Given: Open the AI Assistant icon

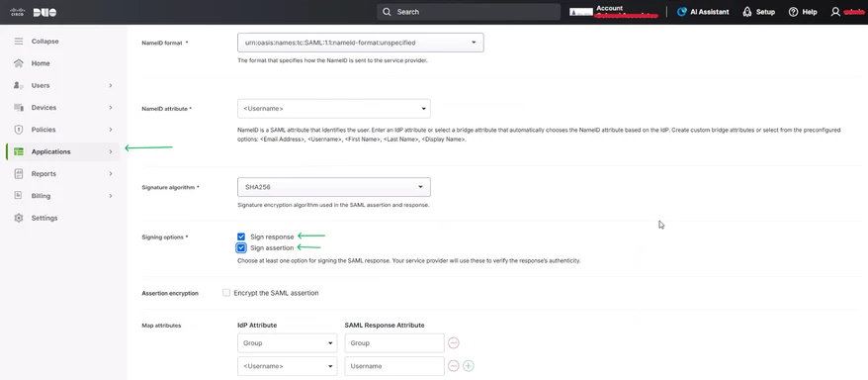Looking at the screenshot, I should [682, 12].
